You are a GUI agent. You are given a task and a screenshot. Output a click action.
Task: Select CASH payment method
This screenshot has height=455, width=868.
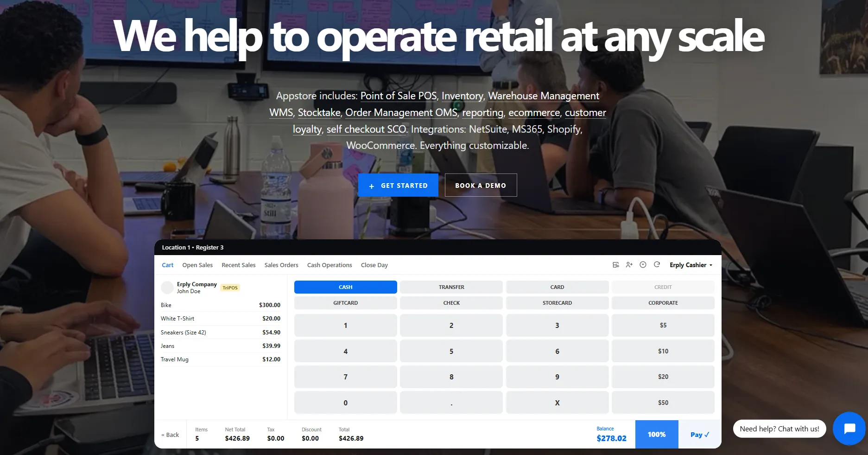[x=346, y=287]
